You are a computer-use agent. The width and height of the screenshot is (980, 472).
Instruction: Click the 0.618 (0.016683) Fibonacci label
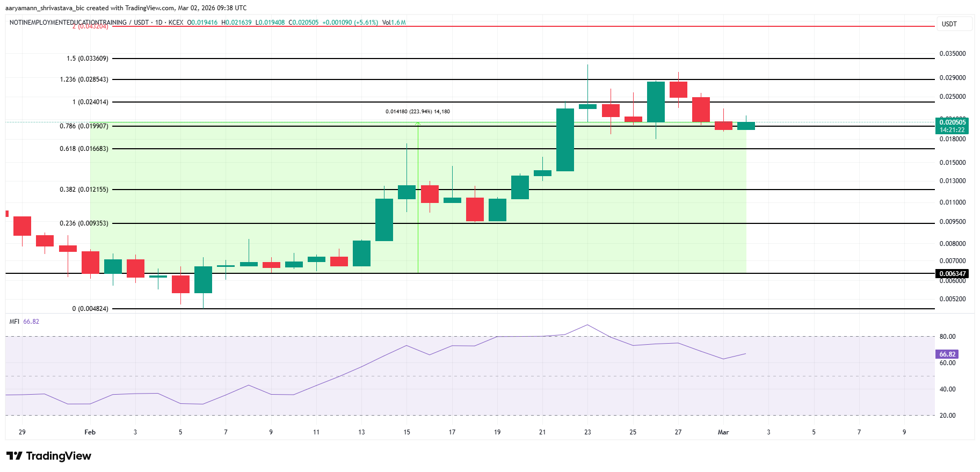(84, 149)
